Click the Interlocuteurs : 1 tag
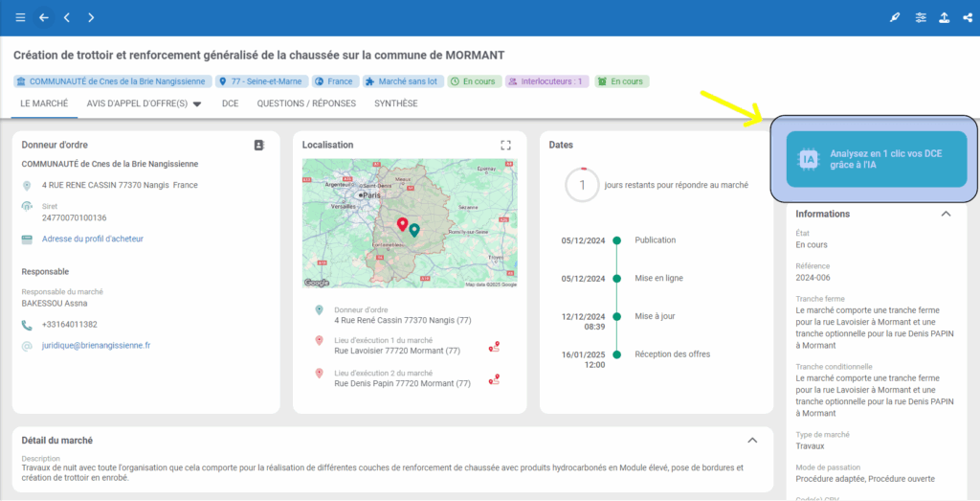Image resolution: width=980 pixels, height=501 pixels. pos(546,81)
